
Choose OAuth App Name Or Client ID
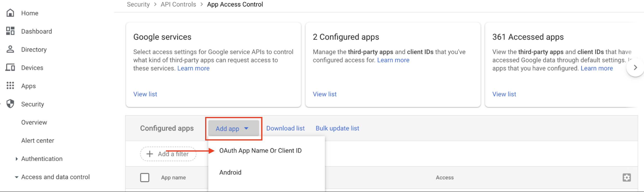[x=260, y=151]
